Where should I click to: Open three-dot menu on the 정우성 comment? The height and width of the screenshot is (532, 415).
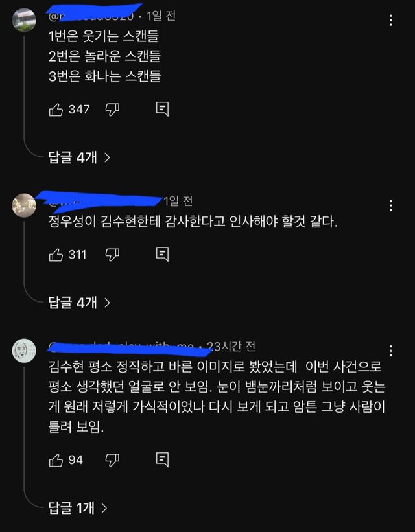coord(391,205)
